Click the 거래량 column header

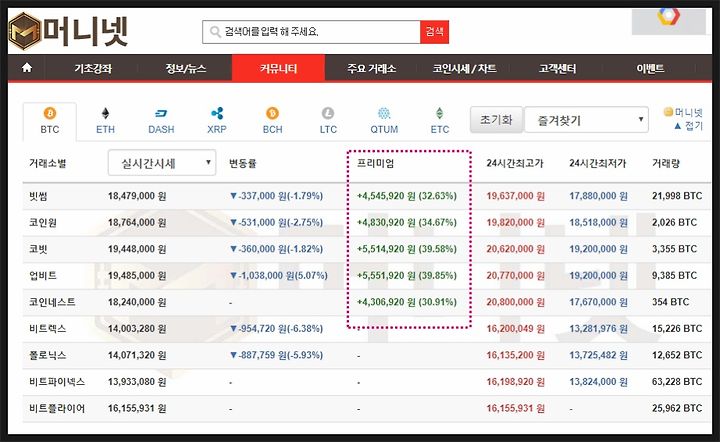tap(666, 163)
